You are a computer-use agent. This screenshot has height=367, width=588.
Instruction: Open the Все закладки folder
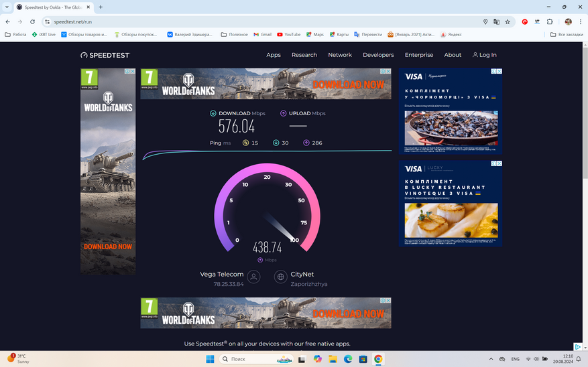tap(567, 34)
